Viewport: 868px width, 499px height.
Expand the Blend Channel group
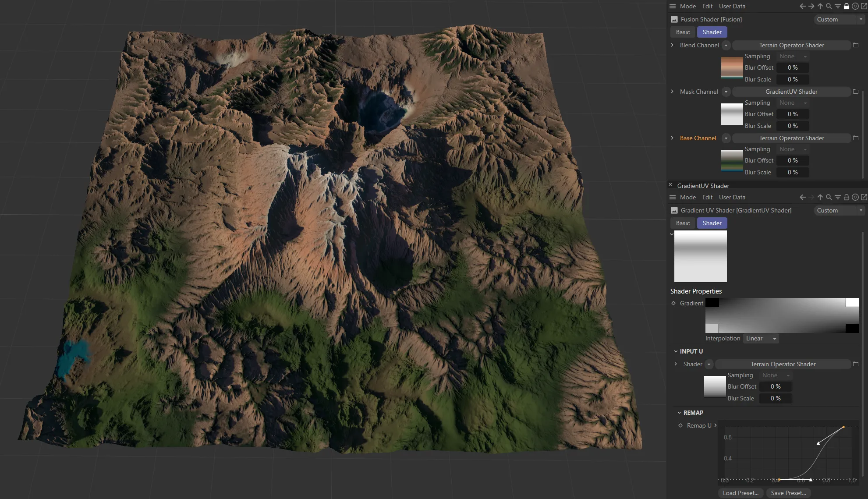pos(673,45)
